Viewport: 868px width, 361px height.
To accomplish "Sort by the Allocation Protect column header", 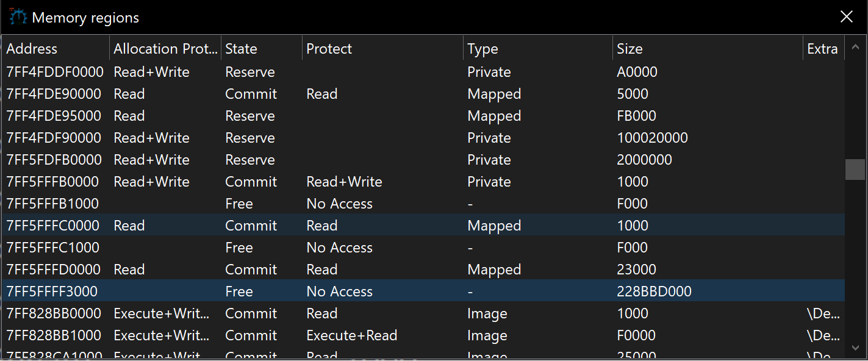I will click(165, 49).
